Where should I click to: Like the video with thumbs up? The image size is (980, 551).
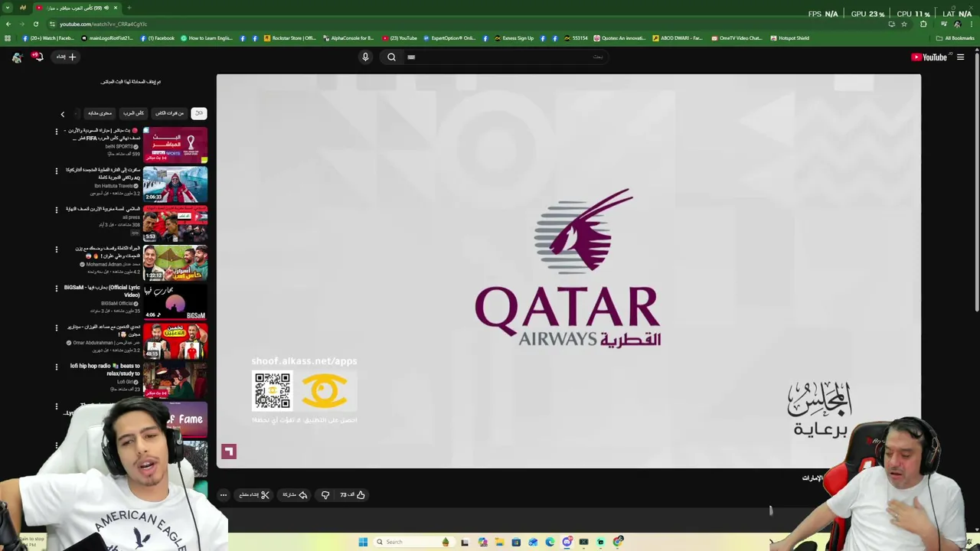353,495
